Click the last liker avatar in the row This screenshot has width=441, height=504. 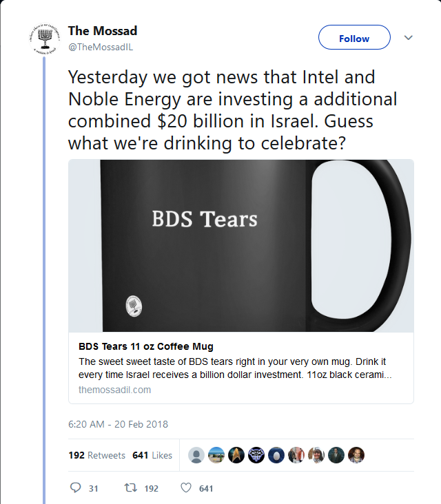pos(356,455)
